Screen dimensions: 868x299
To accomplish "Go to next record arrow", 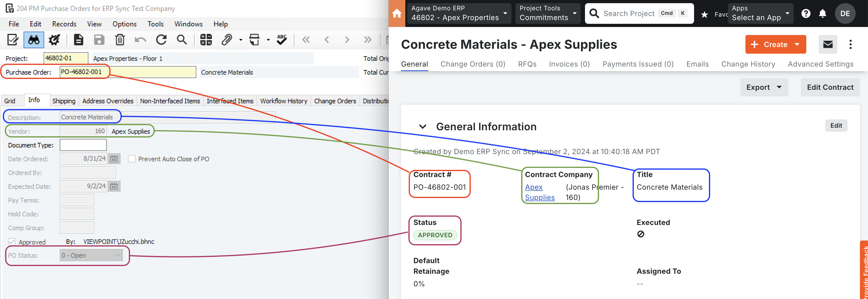I will click(347, 40).
